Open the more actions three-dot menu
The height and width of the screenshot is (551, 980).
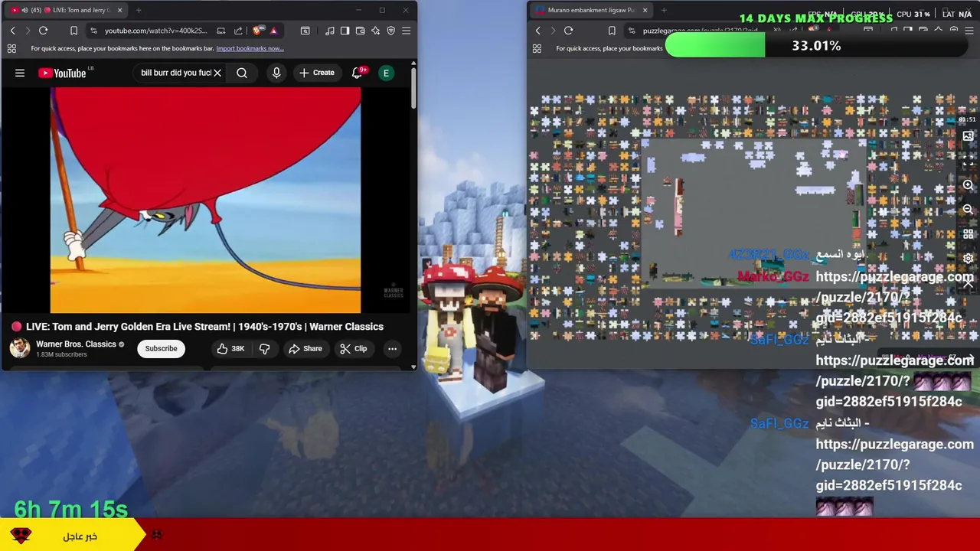tap(392, 348)
